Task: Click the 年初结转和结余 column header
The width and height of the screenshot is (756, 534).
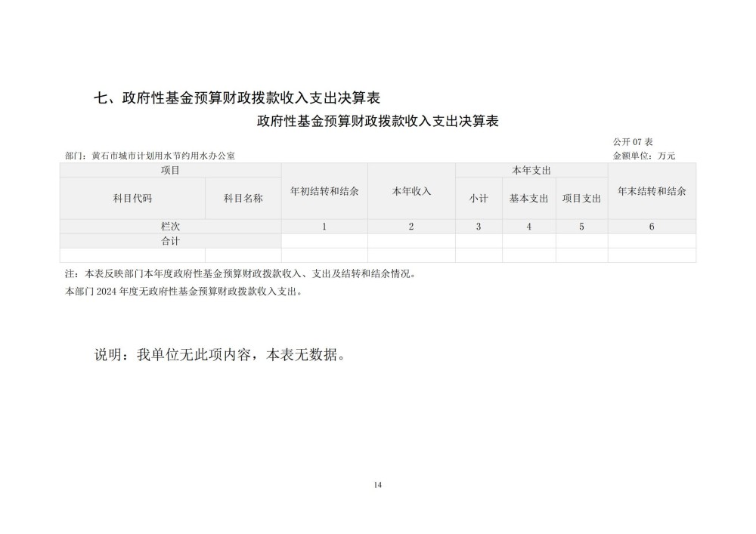Action: [324, 192]
